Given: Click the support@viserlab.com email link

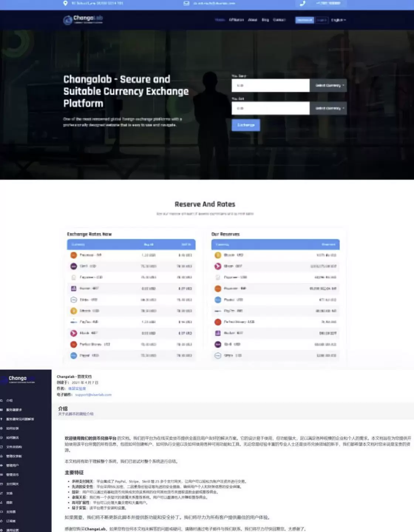Looking at the screenshot, I should click(93, 395).
